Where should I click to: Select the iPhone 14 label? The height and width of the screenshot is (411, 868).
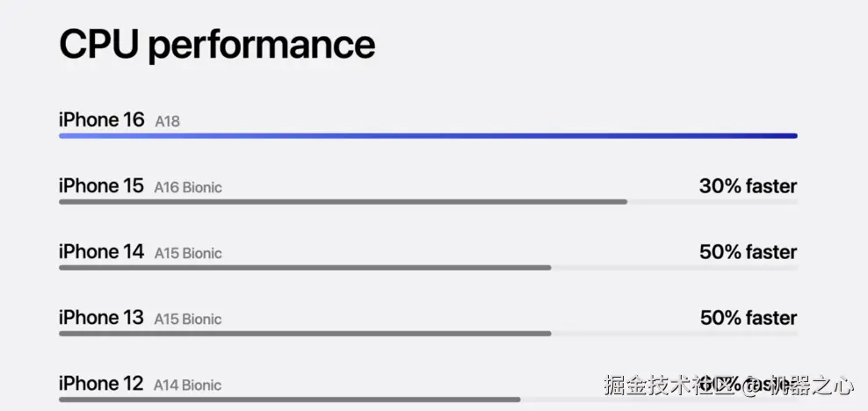[101, 252]
